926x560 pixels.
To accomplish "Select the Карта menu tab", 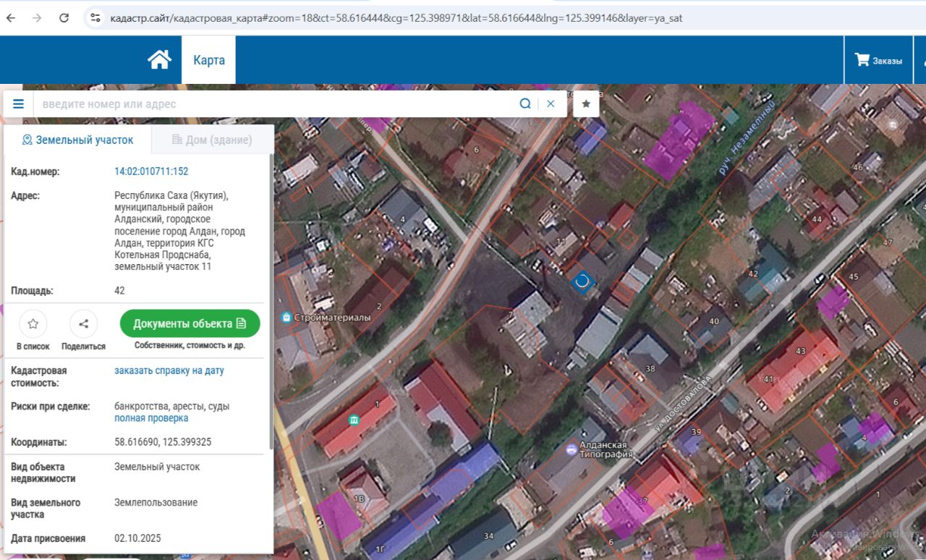I will coord(208,60).
